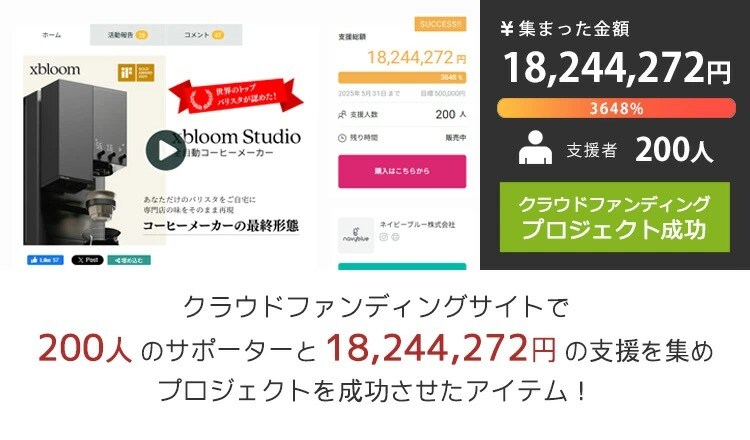
Task: Open the 活動報告 tab
Action: point(128,35)
